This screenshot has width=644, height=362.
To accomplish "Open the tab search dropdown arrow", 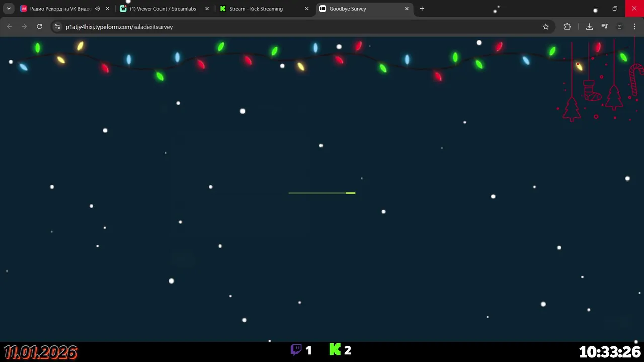I will coord(9,9).
